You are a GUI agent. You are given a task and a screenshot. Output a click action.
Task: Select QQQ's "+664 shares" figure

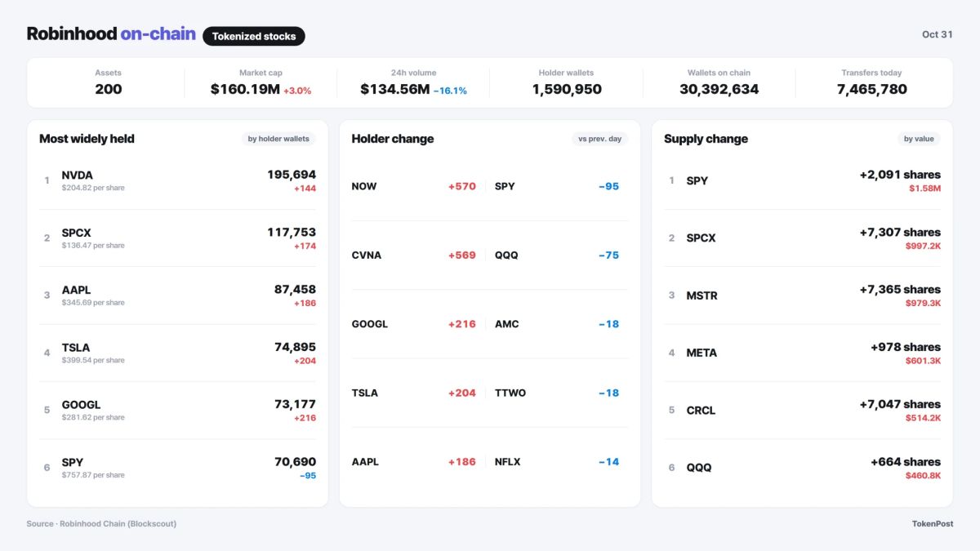906,462
